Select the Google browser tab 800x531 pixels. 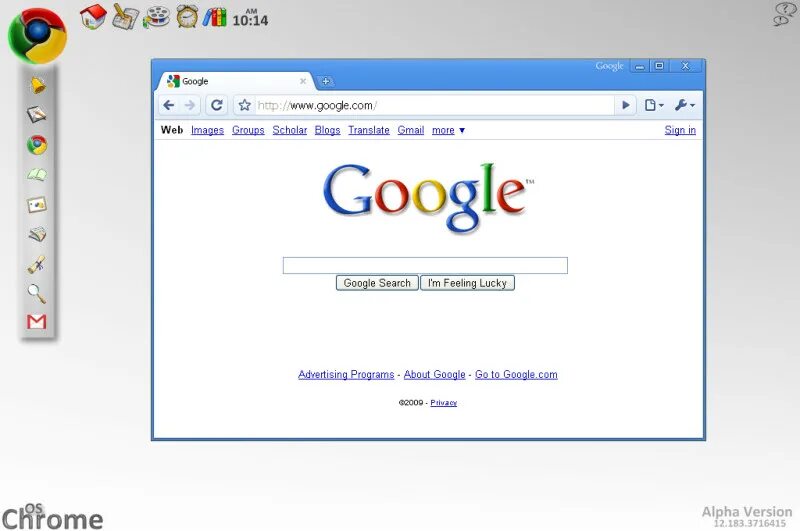pyautogui.click(x=235, y=81)
